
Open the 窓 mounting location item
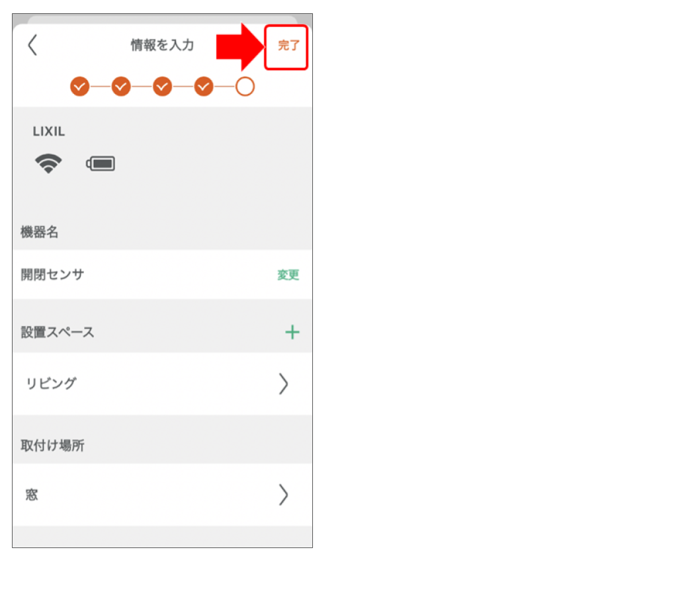coord(163,495)
